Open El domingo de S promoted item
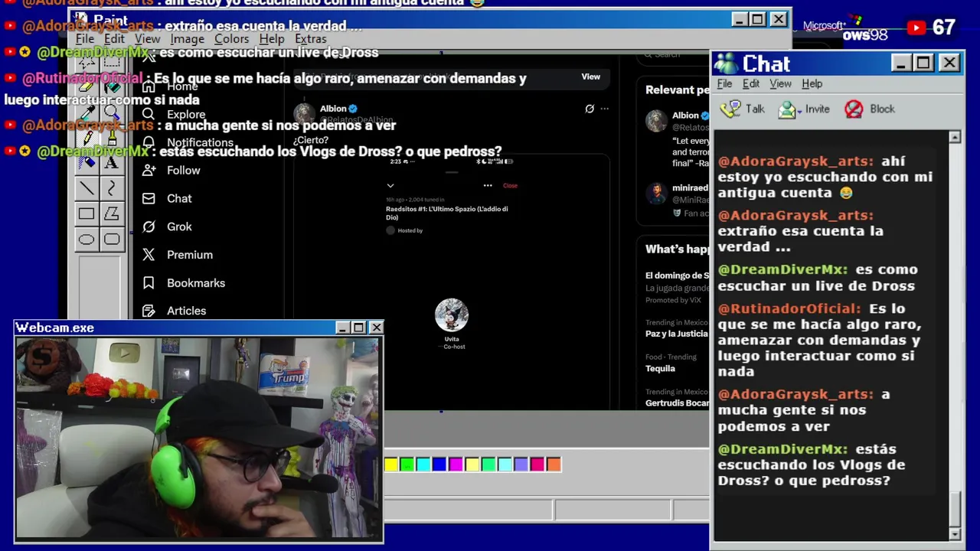The height and width of the screenshot is (551, 980). 677,275
